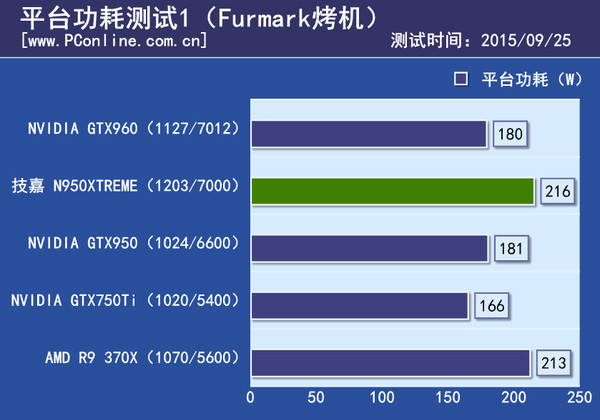Click the www.PConline.com.cn source text
Viewport: 600px width, 420px height.
click(114, 40)
